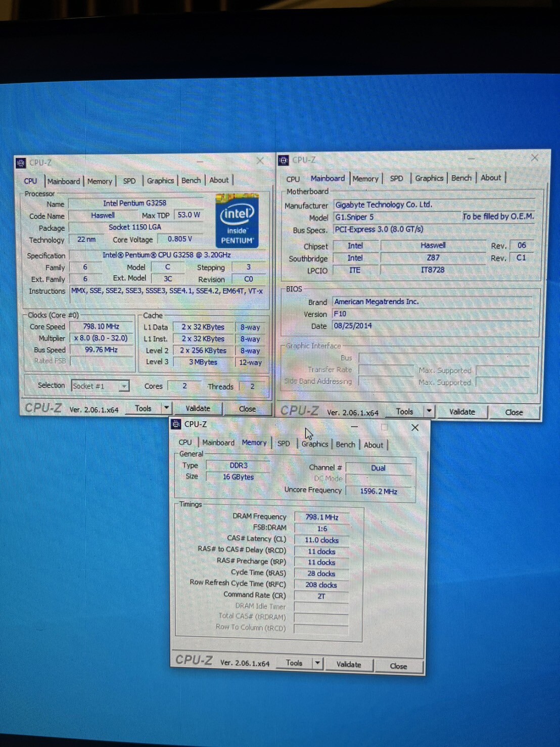560x747 pixels.
Task: Click the Channel # value Dual
Action: pyautogui.click(x=379, y=468)
